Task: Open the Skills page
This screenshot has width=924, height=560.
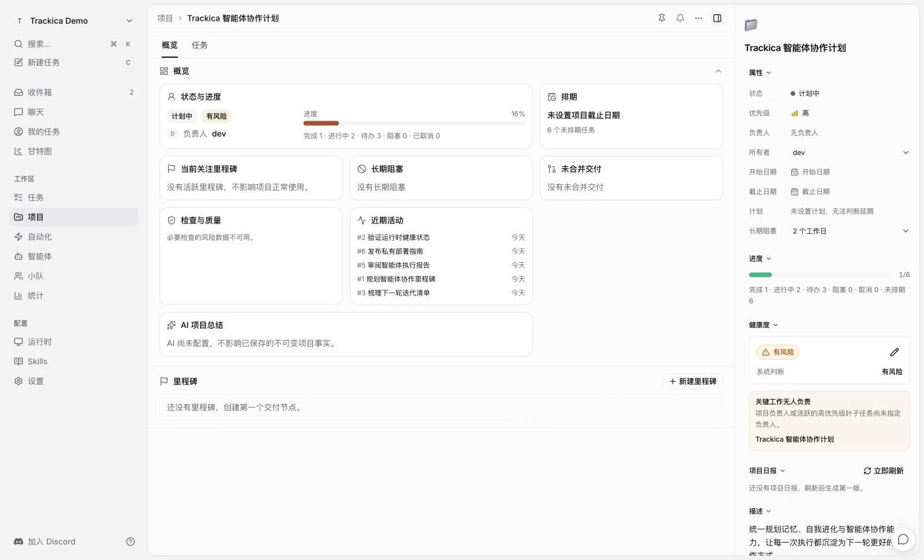Action: tap(73, 361)
